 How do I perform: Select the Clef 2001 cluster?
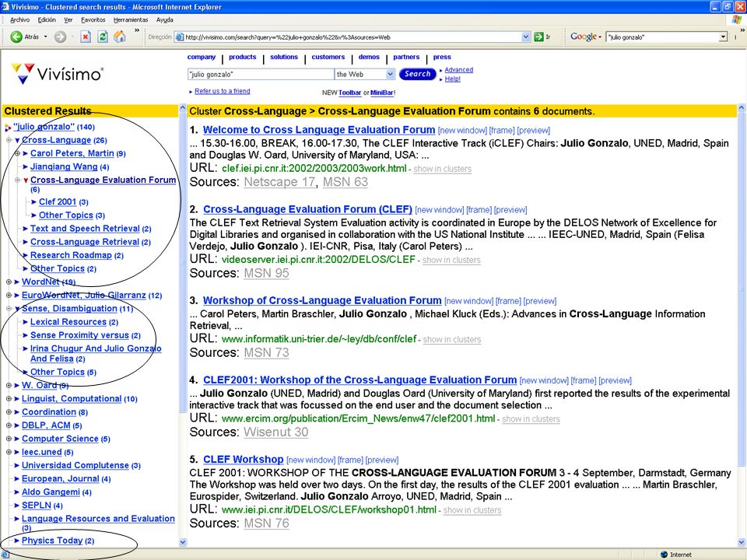pos(57,202)
